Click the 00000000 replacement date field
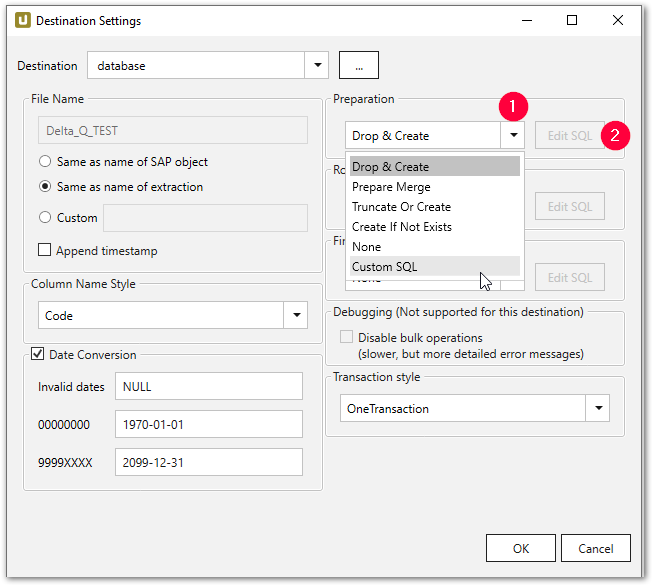Screen dimensions: 653x586 pos(209,424)
